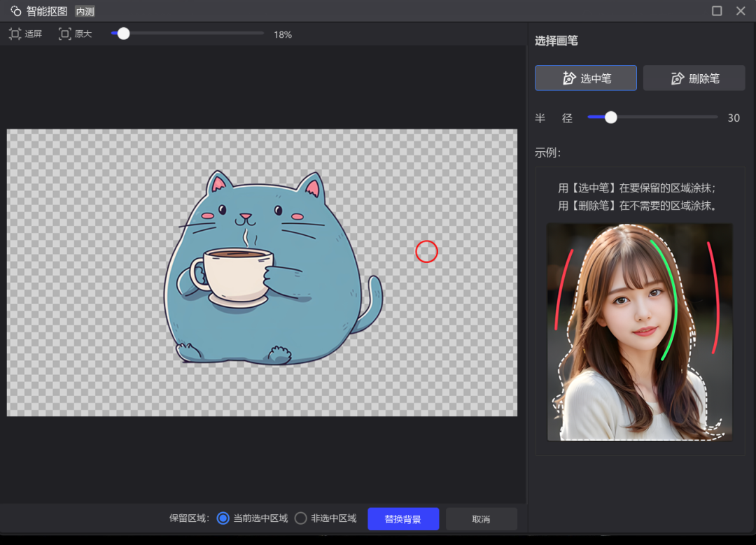Click the 半径 radius slider knob
Screen dimensions: 756x545
click(611, 118)
